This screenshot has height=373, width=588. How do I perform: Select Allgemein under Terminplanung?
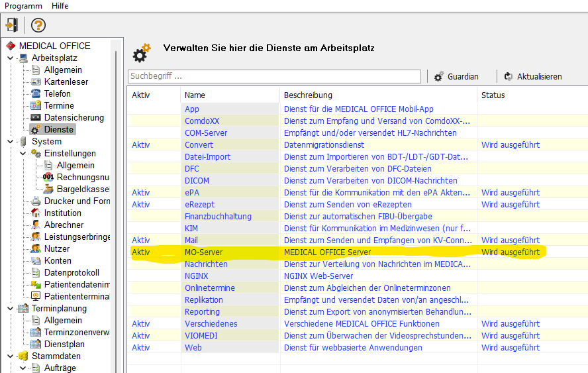click(x=63, y=321)
